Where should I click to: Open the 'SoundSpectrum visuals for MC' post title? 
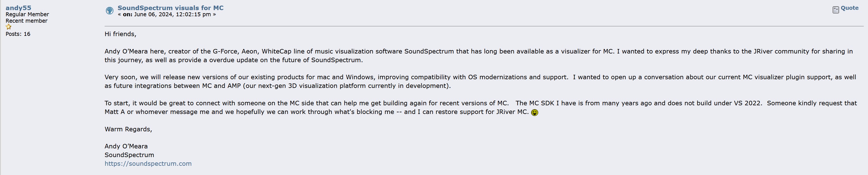(171, 8)
